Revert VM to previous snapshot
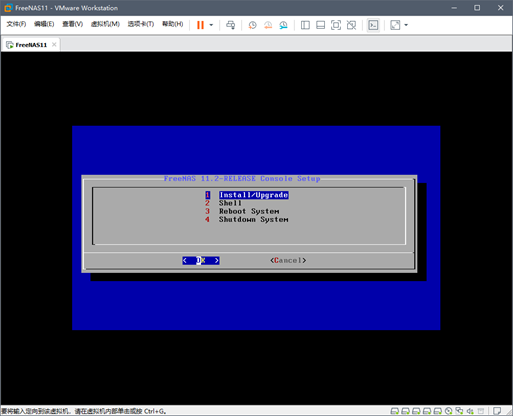The height and width of the screenshot is (416, 513). (268, 25)
